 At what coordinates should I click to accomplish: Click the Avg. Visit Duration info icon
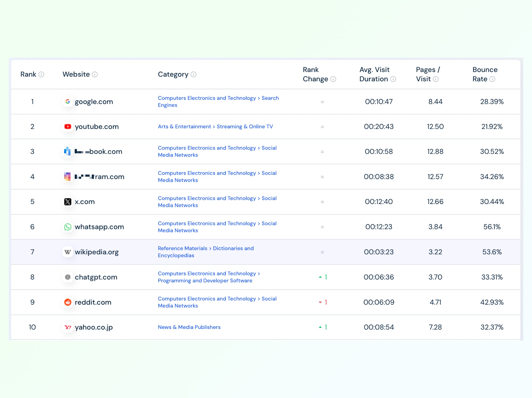click(x=393, y=79)
